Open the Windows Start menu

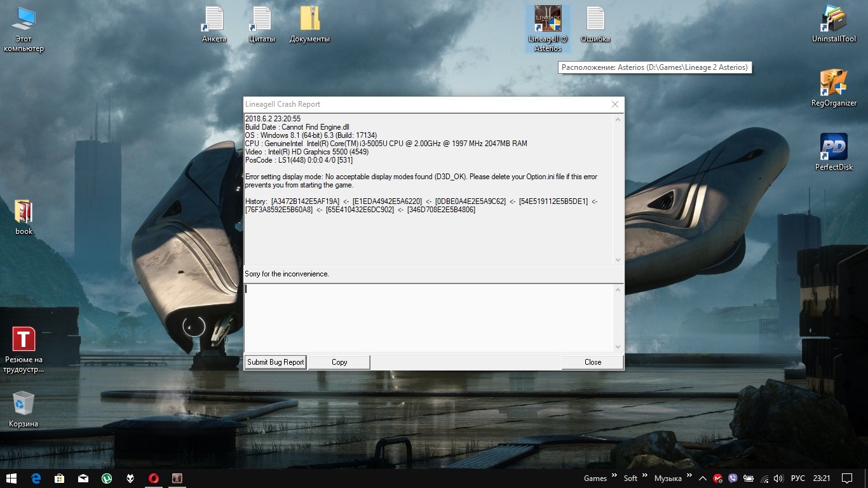coord(11,478)
